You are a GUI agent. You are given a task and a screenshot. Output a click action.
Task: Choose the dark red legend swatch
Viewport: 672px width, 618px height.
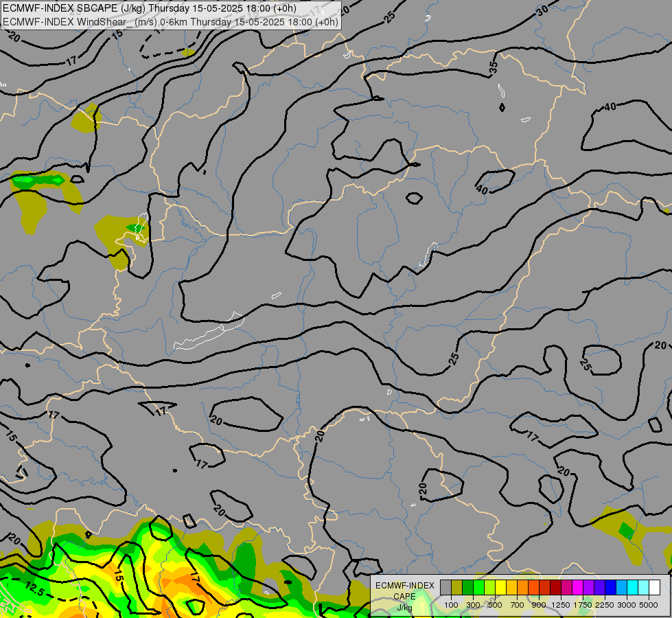click(x=556, y=587)
